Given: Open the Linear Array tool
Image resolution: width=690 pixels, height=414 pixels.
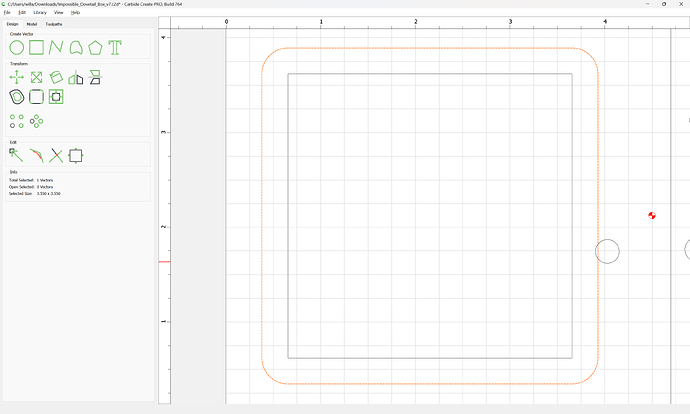Looking at the screenshot, I should [x=17, y=121].
